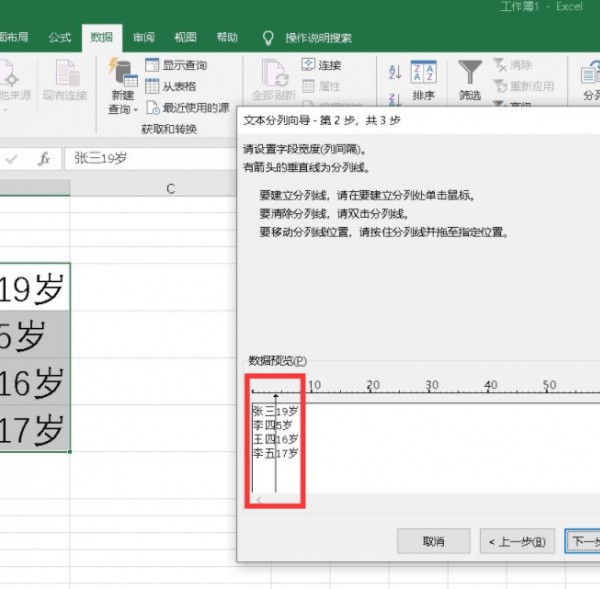Click ruler mark 10 in data preview
600x589 pixels.
(x=315, y=385)
